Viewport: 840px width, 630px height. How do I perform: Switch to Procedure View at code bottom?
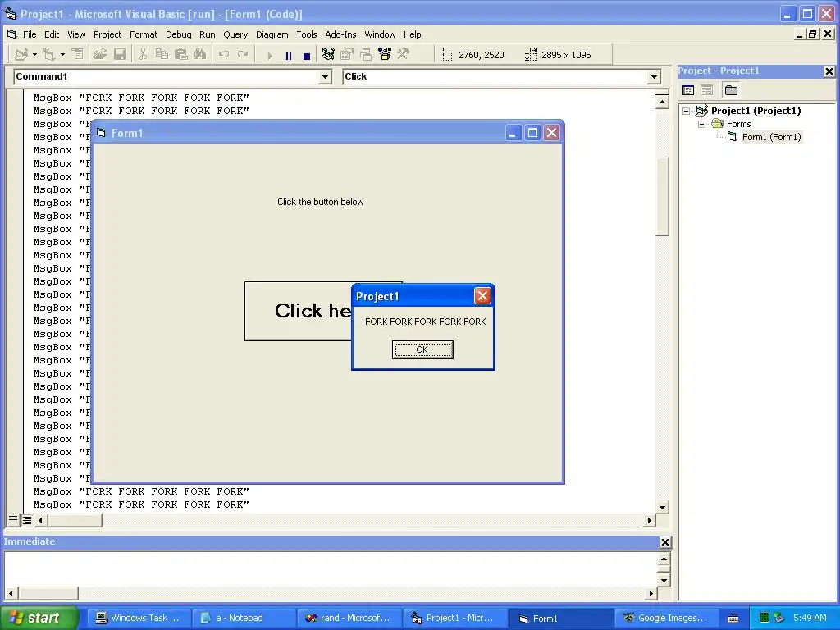coord(13,519)
